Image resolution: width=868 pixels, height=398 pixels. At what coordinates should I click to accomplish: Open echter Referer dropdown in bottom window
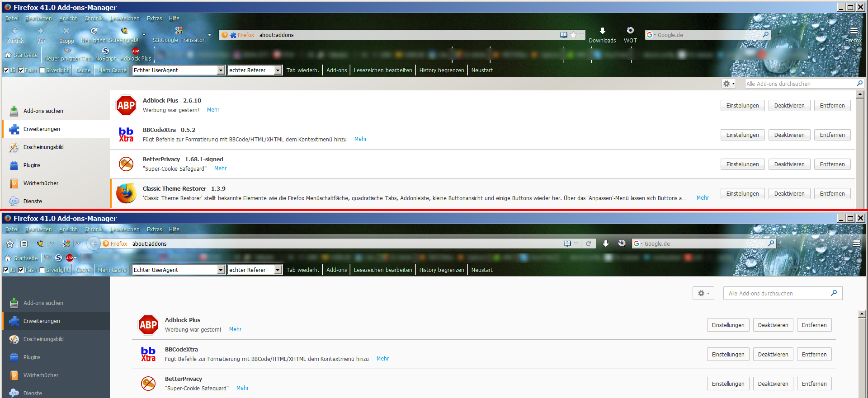pyautogui.click(x=255, y=270)
